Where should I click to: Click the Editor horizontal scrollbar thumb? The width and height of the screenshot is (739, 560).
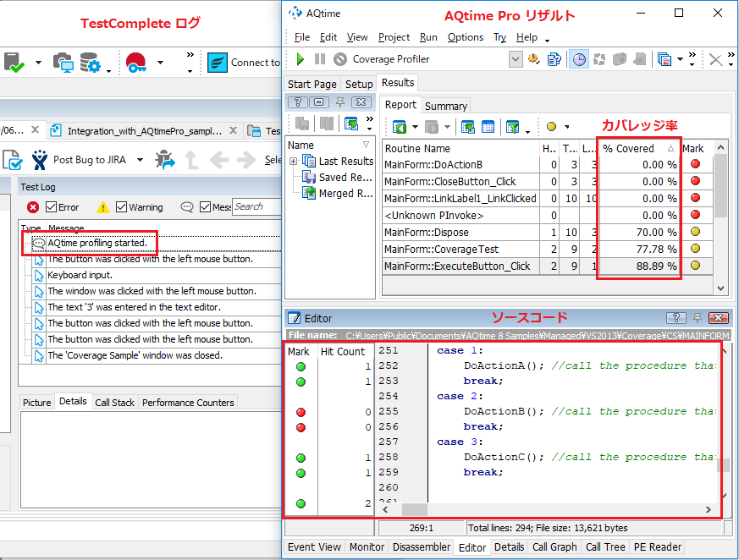[414, 509]
